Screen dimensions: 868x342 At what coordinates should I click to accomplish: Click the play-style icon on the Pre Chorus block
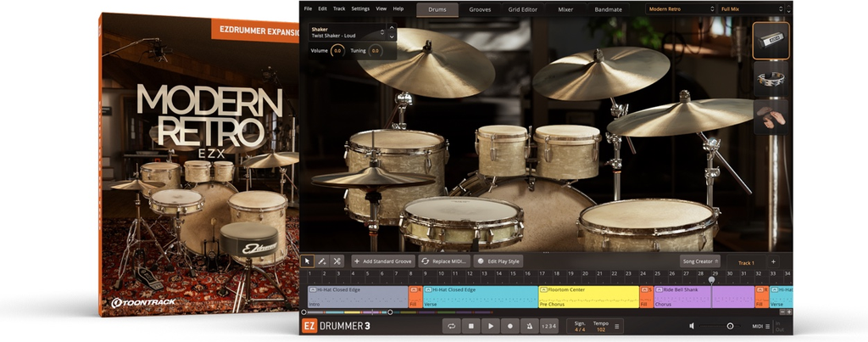pos(543,290)
